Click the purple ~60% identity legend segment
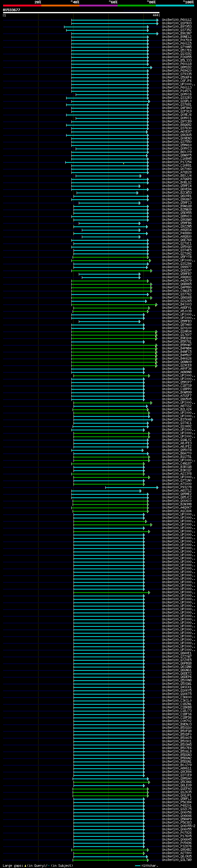The width and height of the screenshot is (197, 868). [98, 6]
